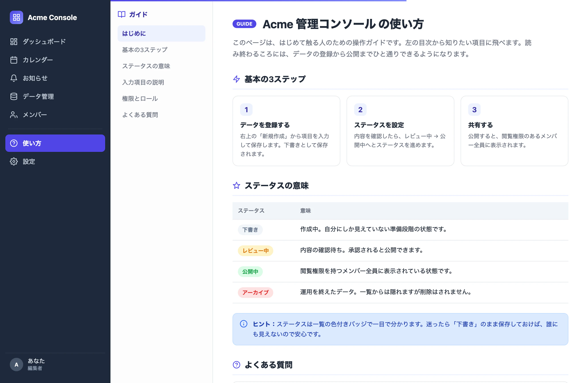The height and width of the screenshot is (383, 588).
Task: Jump to よくある質問 in contents list
Action: tap(161, 115)
